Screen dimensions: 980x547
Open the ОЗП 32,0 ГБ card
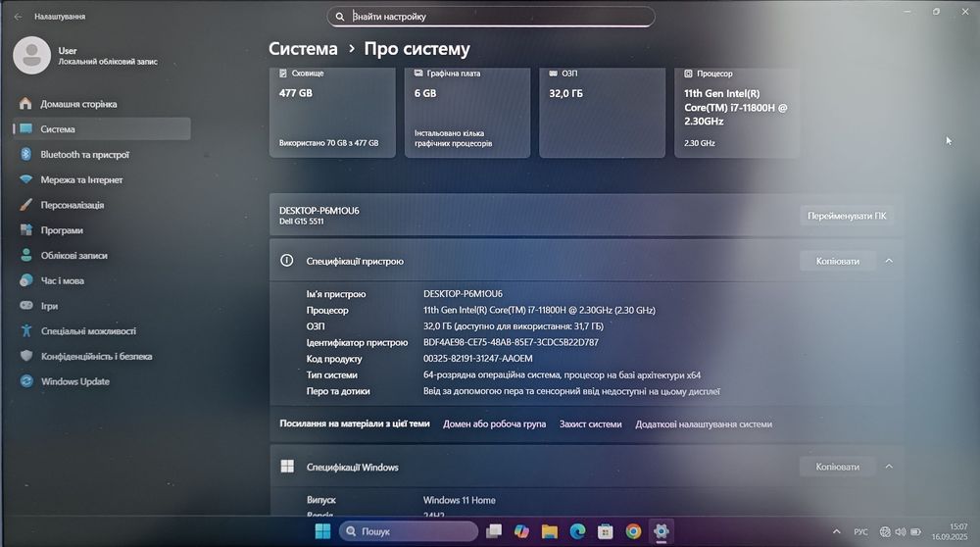pos(603,113)
